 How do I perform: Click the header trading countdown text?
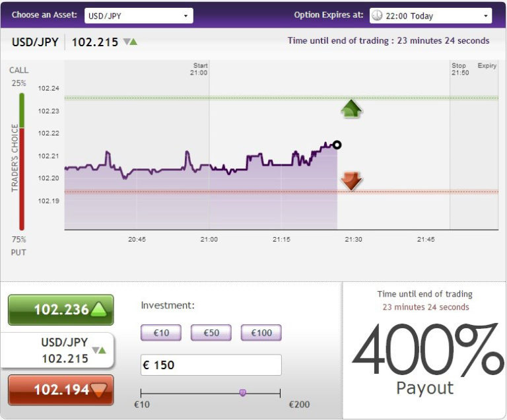coord(388,41)
